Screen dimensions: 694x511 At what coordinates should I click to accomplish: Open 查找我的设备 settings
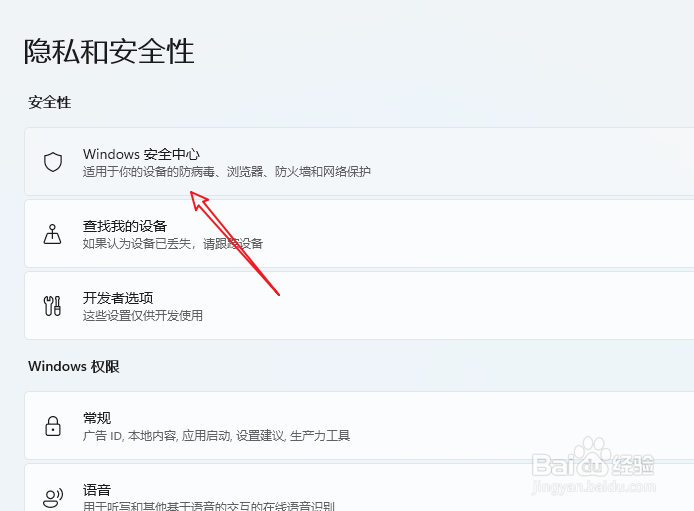tap(359, 234)
